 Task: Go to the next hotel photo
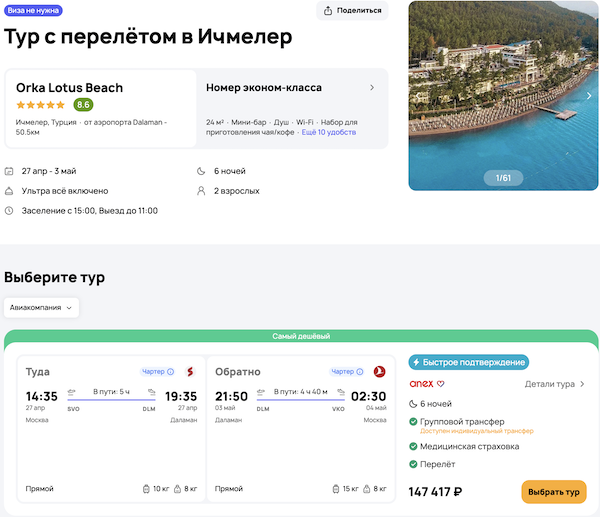pos(589,96)
